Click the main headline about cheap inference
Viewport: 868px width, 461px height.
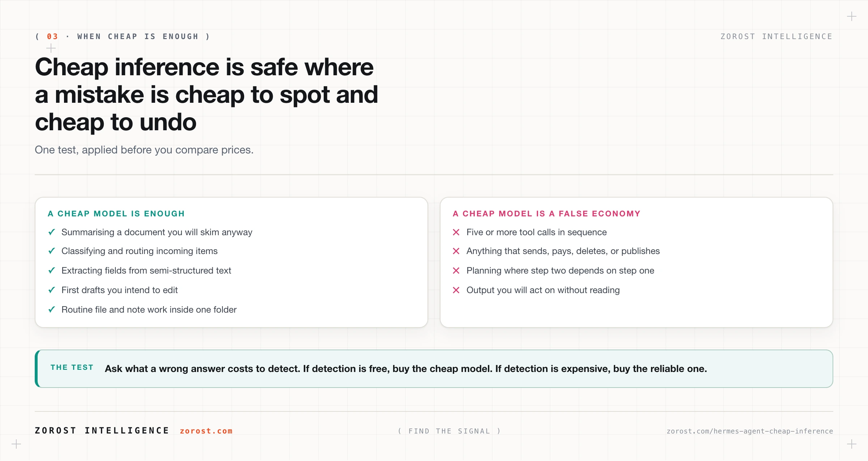207,94
